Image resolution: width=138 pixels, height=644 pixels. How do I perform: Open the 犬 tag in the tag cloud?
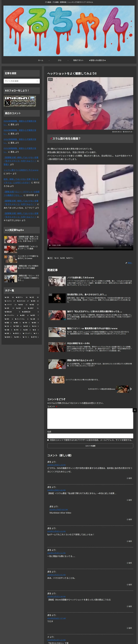pos(36,333)
